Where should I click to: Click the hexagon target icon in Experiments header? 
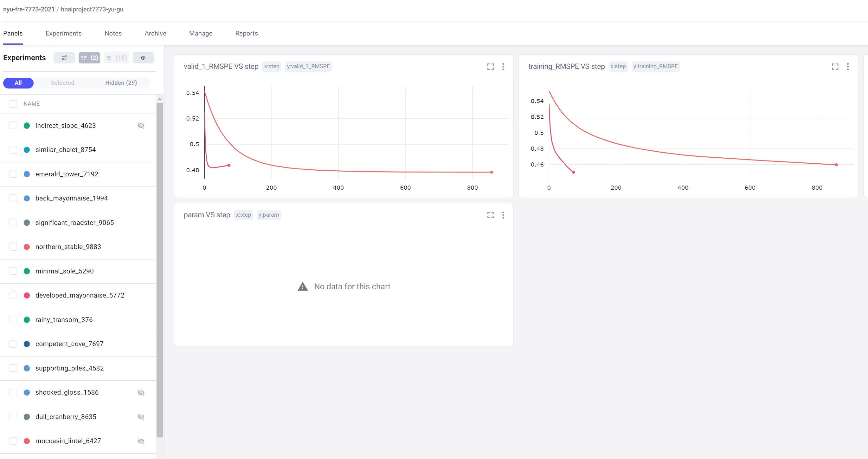point(143,58)
